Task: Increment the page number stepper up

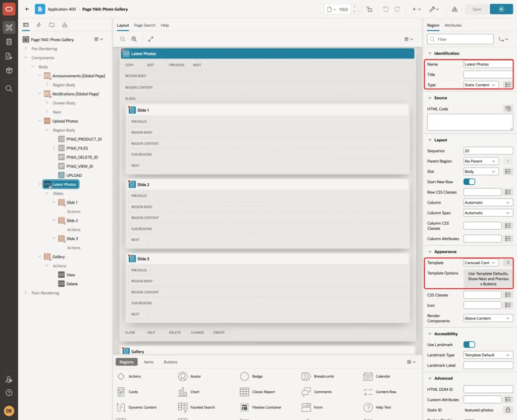Action: (354, 7)
